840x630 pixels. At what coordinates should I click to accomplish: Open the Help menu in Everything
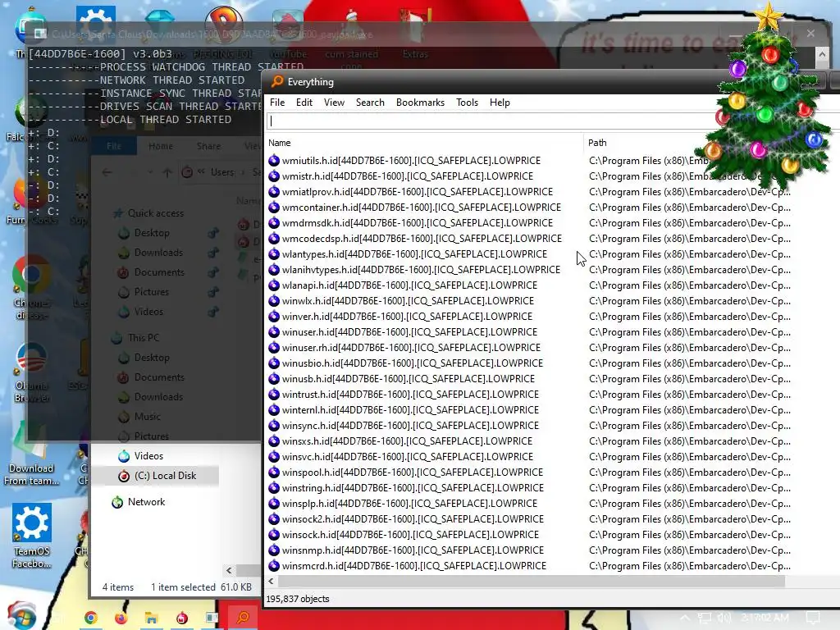(500, 103)
